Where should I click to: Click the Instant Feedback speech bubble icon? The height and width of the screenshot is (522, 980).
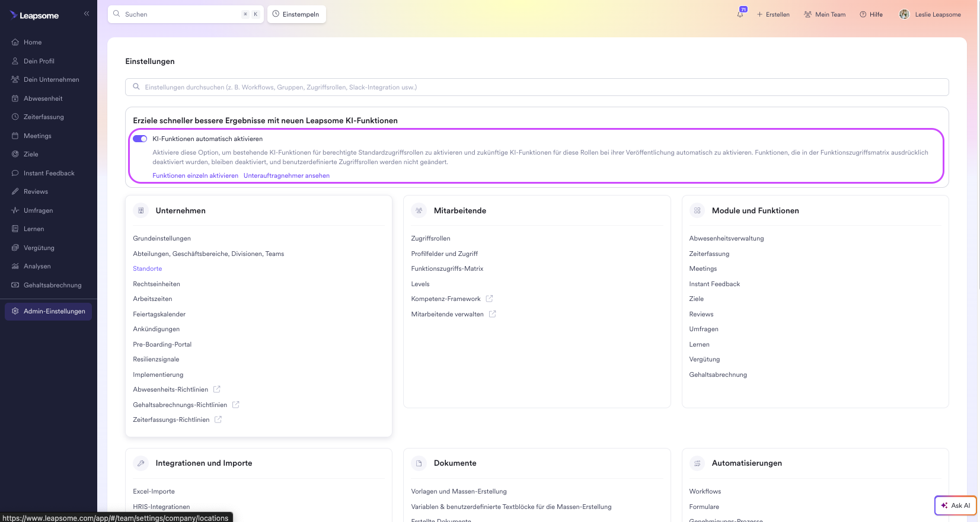tap(15, 173)
